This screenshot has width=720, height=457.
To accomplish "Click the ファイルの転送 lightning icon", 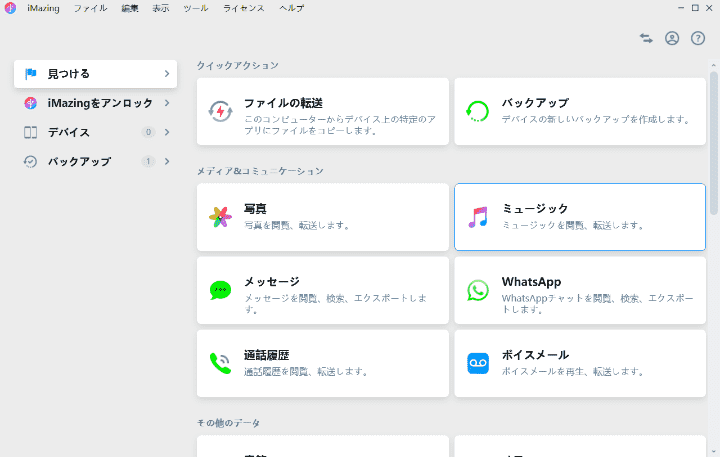I will [x=220, y=111].
